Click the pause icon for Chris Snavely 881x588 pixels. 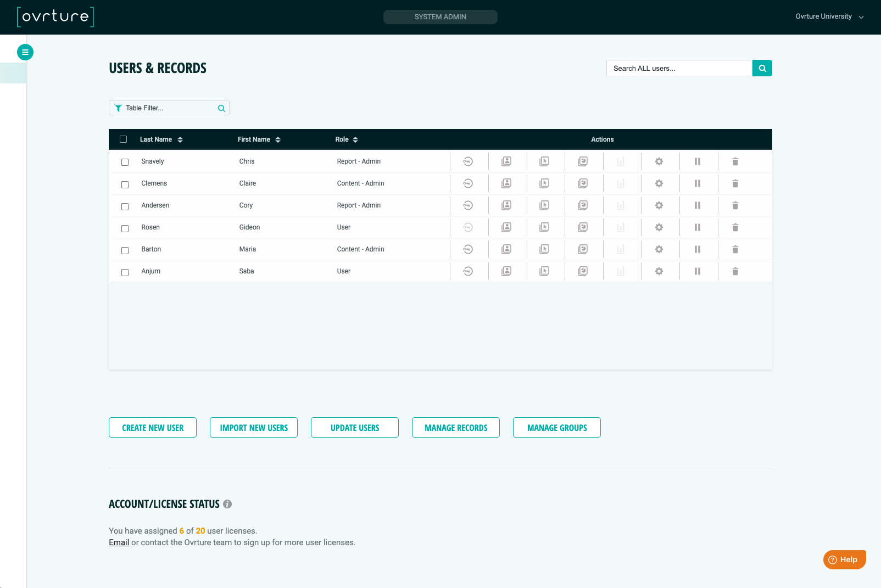point(697,161)
